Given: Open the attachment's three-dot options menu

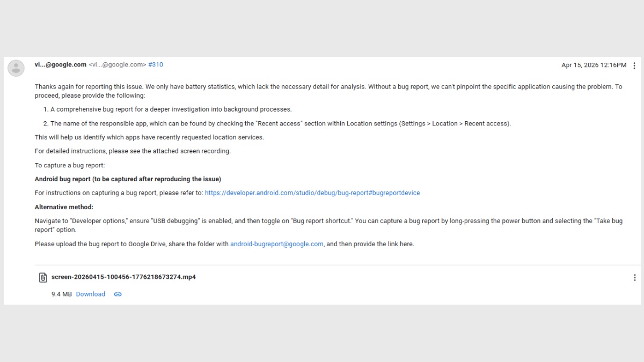Looking at the screenshot, I should coord(634,278).
